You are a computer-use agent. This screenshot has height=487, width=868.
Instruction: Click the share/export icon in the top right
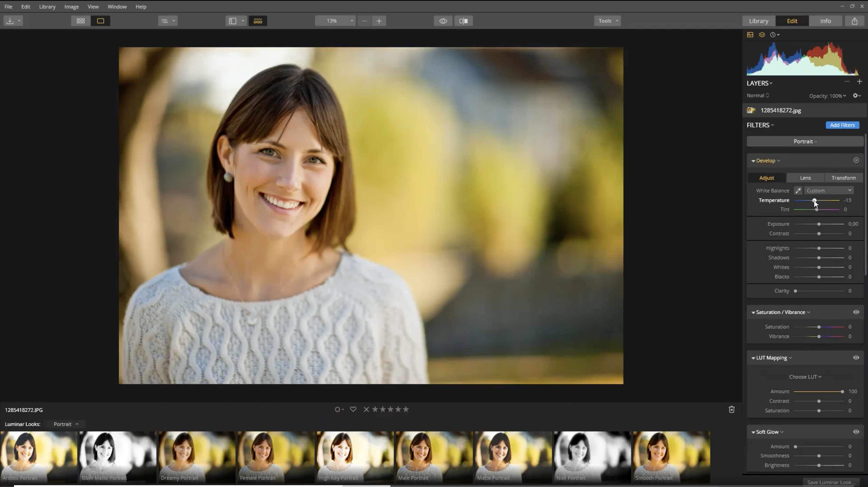(x=855, y=21)
